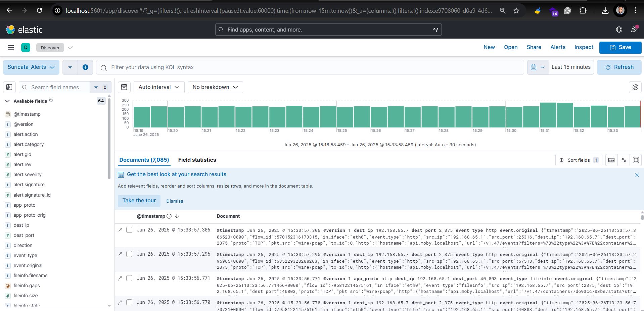
Task: Expand document row at 15:33:56.771
Action: 120,278
